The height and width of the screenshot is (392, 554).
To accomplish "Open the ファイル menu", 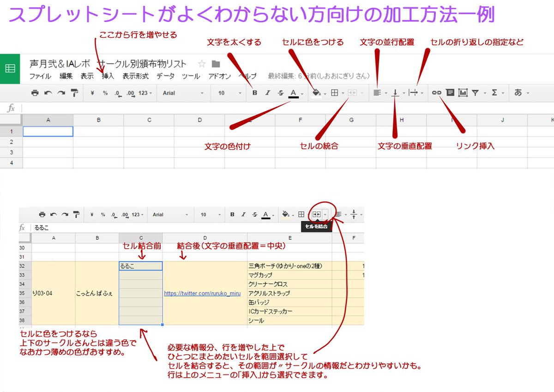I will click(40, 76).
